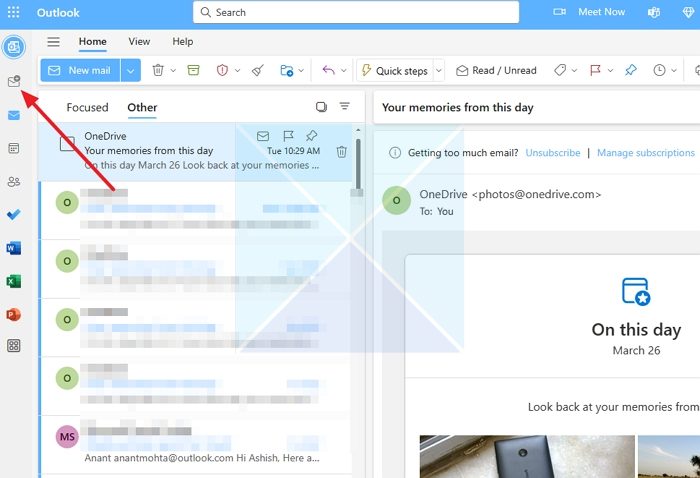This screenshot has height=478, width=700.
Task: Pin message using toolbar pin icon
Action: 630,70
